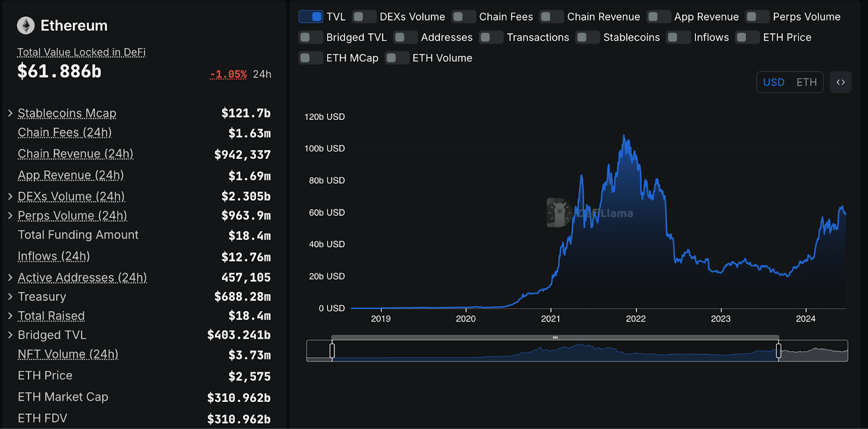The height and width of the screenshot is (429, 868).
Task: Select the USD denomination tab
Action: click(x=774, y=82)
